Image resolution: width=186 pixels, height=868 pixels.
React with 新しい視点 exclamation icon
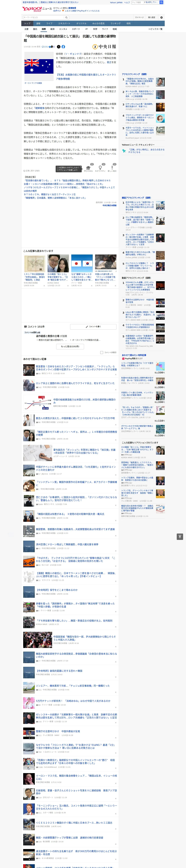(x=112, y=168)
